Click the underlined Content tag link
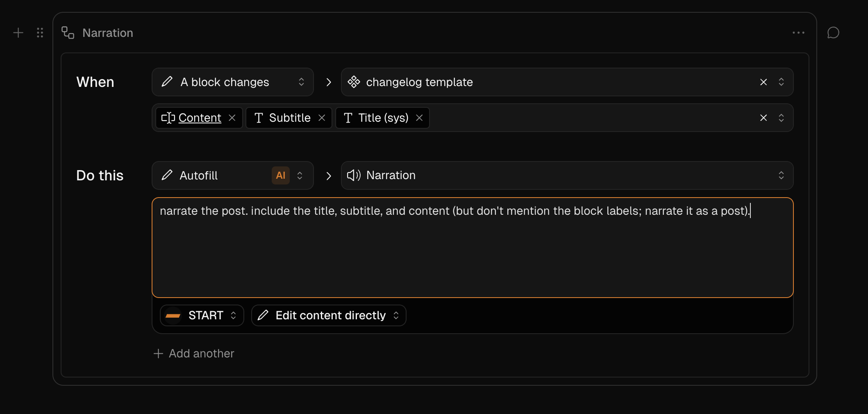Image resolution: width=868 pixels, height=414 pixels. (200, 118)
